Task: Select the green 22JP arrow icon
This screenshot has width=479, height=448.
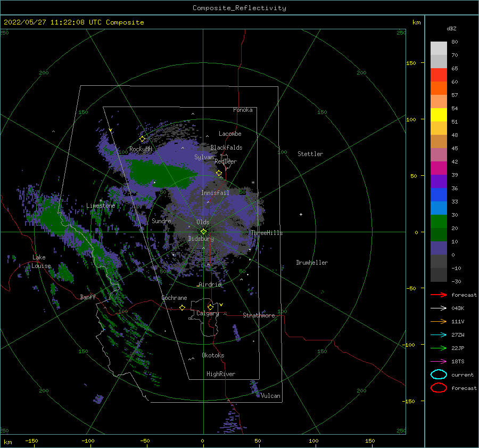Action: [x=439, y=348]
